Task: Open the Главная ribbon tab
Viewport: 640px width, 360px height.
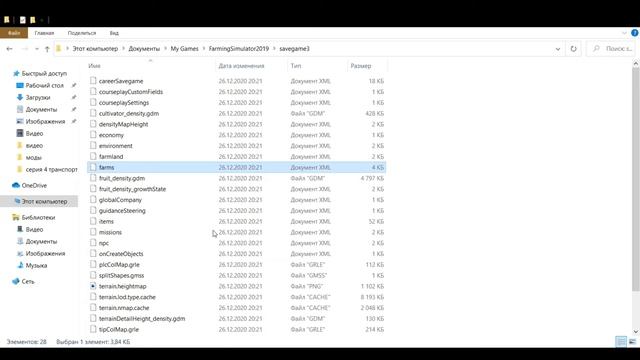Action: (44, 33)
